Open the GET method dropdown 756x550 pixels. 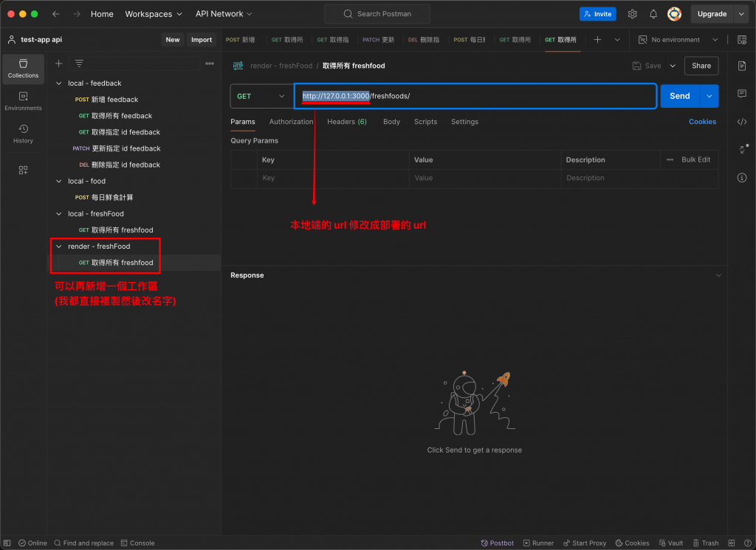261,96
